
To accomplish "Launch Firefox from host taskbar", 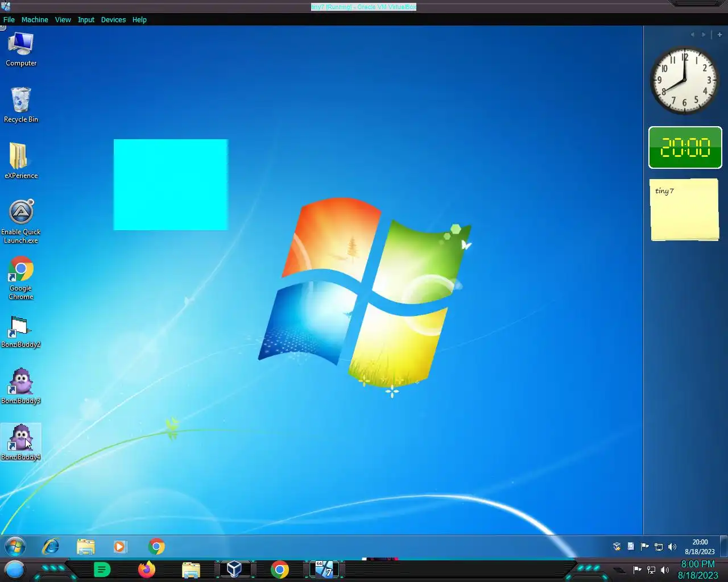I will tap(147, 569).
